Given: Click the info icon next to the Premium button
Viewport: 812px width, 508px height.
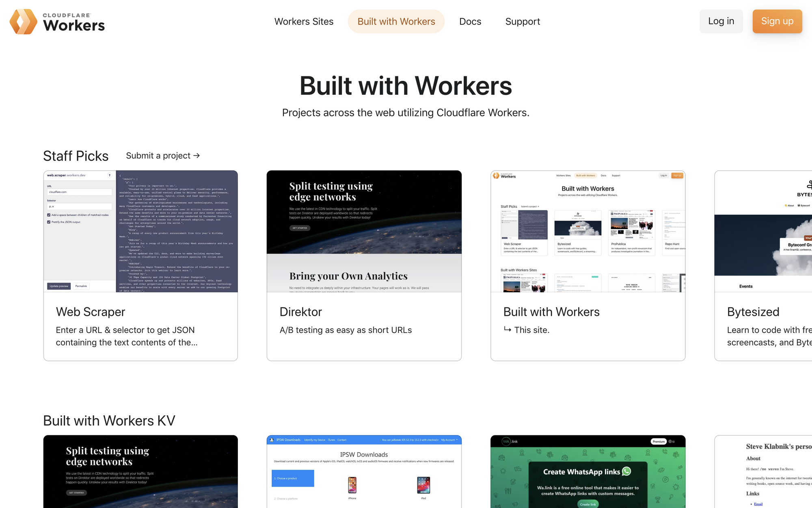Looking at the screenshot, I should [670, 441].
